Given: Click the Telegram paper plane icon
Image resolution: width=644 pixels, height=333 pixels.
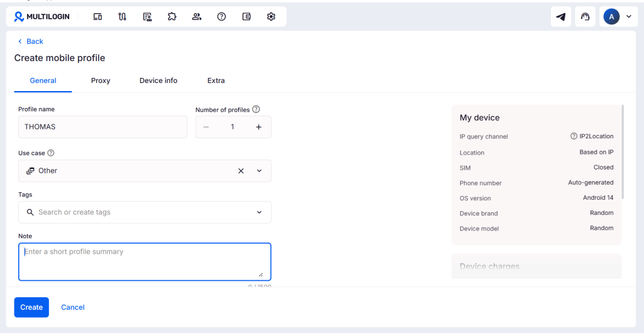Looking at the screenshot, I should [560, 17].
